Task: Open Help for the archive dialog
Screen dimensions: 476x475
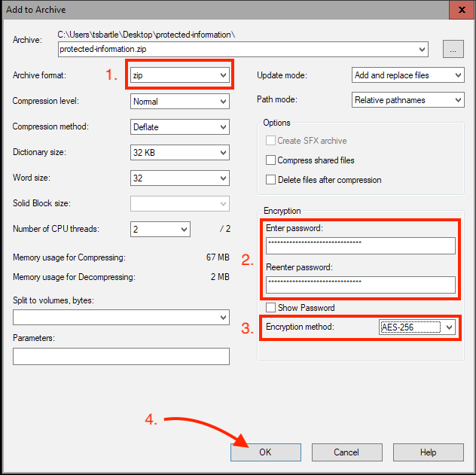Action: [428, 452]
